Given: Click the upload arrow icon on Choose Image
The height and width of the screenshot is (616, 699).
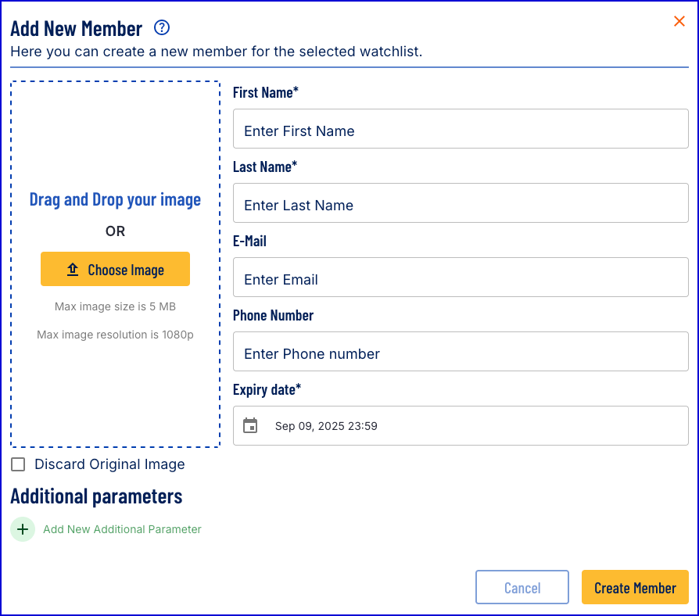Looking at the screenshot, I should pyautogui.click(x=73, y=269).
